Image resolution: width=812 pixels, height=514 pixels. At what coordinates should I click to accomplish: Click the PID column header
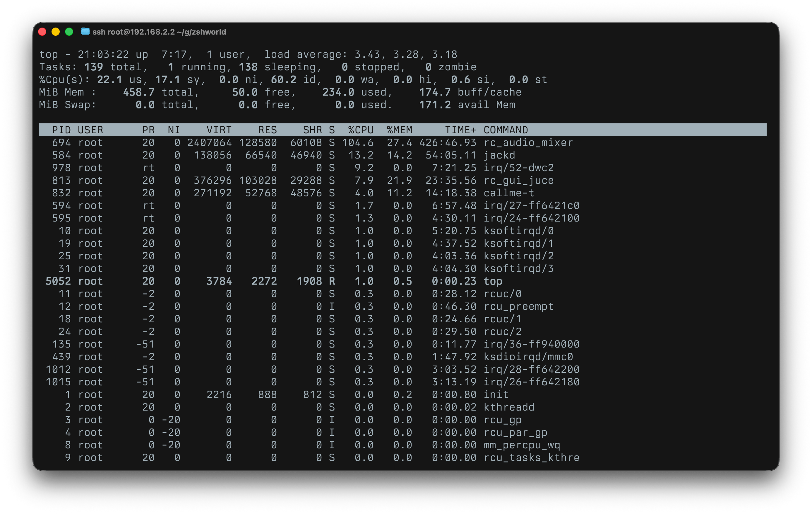[61, 130]
